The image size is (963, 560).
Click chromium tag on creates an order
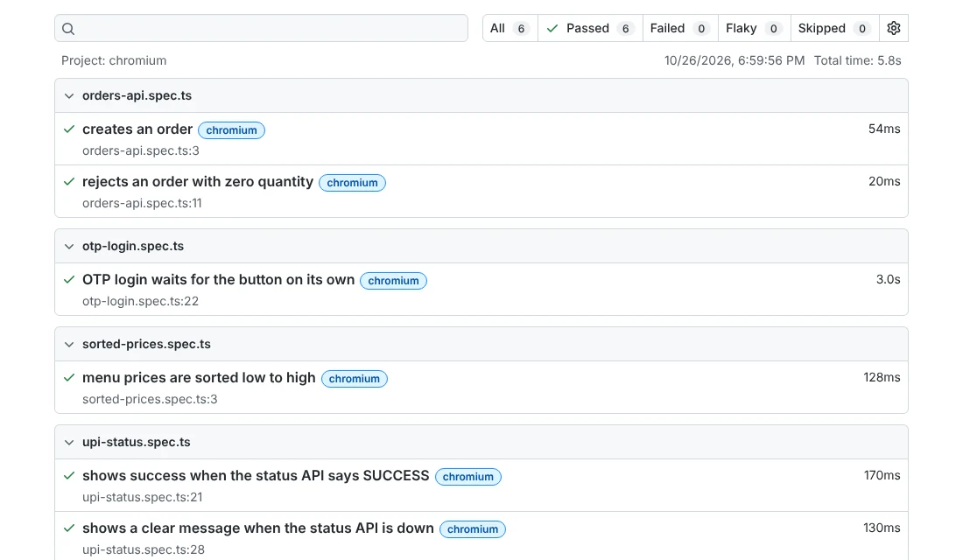[x=231, y=130]
